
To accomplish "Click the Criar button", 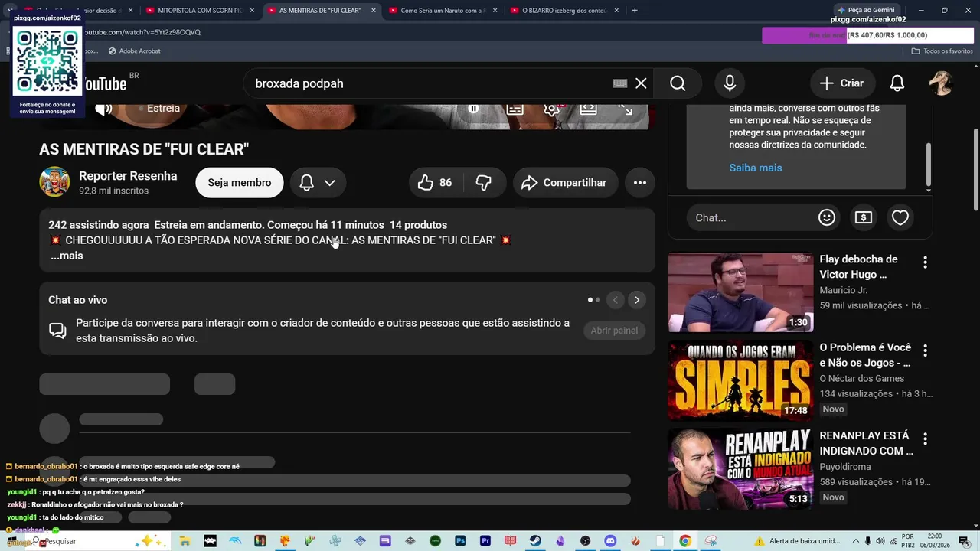I will click(841, 83).
